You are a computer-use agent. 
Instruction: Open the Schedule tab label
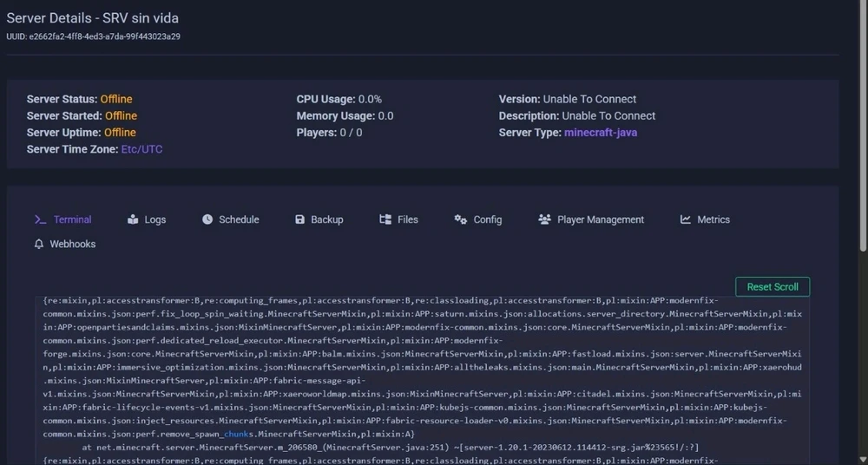239,220
